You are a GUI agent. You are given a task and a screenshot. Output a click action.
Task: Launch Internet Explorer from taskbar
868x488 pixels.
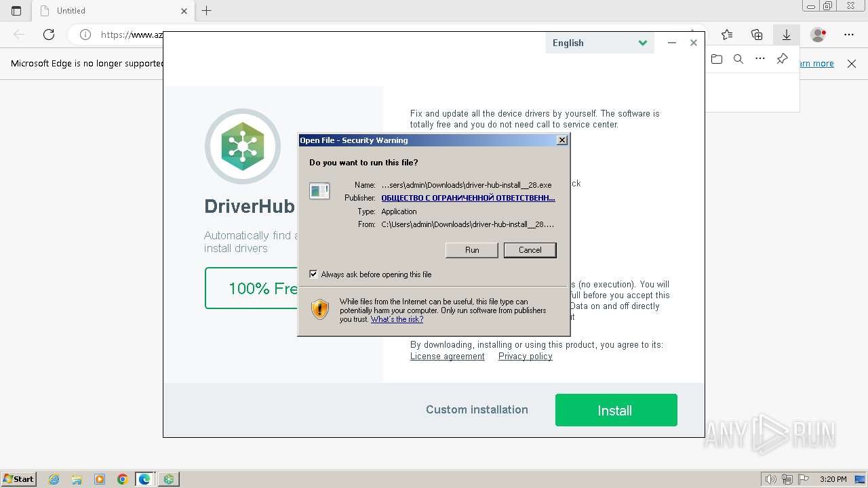[54, 479]
